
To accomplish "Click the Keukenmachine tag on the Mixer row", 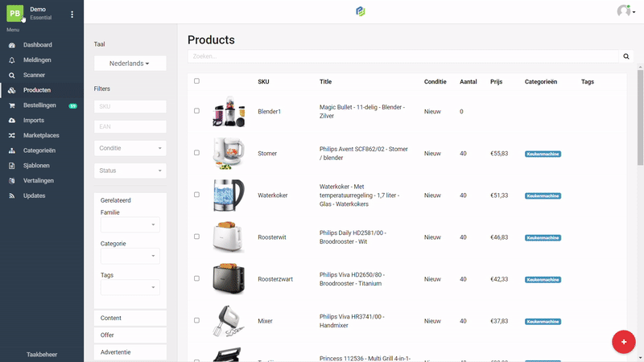I will [543, 321].
